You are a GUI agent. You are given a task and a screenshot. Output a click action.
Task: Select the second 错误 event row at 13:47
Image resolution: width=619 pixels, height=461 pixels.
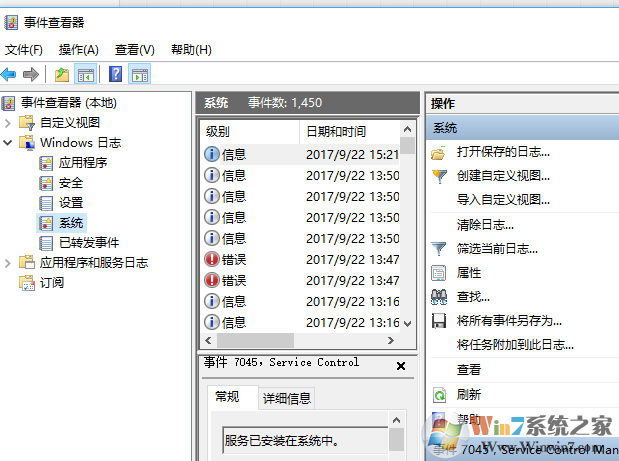(302, 281)
